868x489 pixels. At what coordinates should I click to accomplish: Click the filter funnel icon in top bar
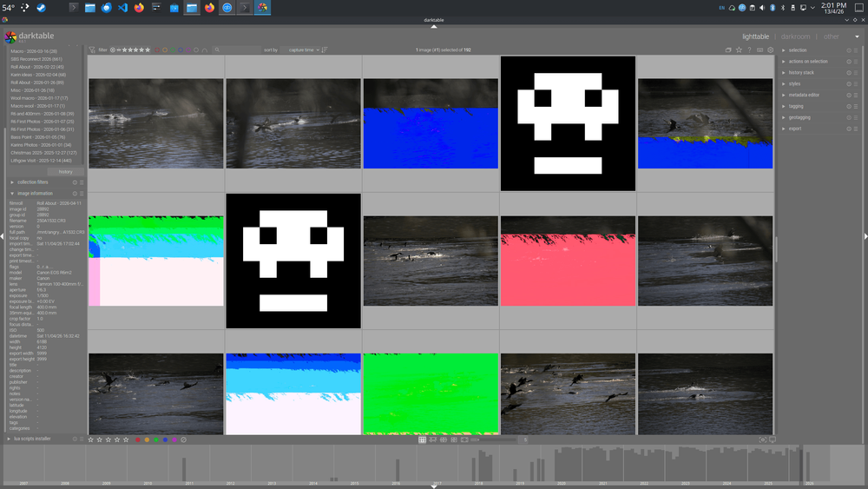(x=93, y=50)
